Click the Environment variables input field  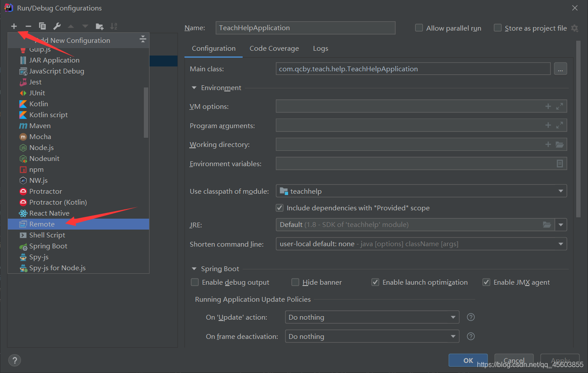421,164
